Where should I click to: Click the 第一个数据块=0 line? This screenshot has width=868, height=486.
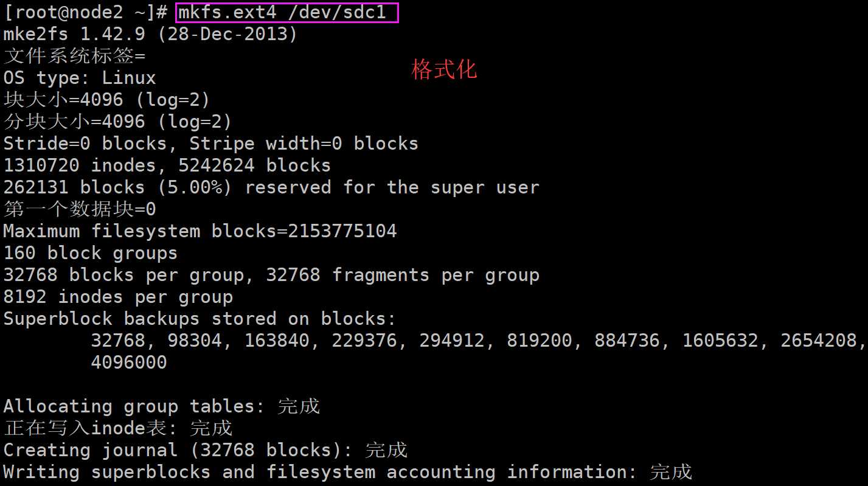pos(80,209)
